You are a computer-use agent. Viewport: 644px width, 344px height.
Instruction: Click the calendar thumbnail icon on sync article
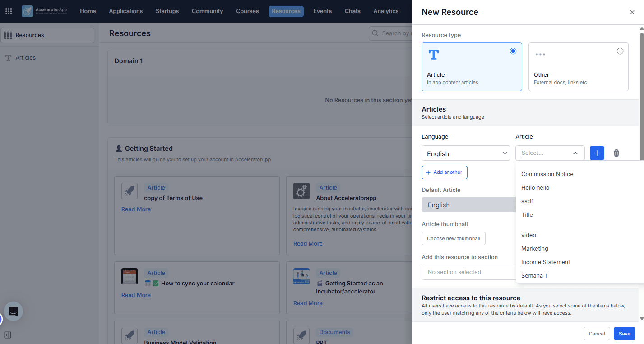click(130, 276)
